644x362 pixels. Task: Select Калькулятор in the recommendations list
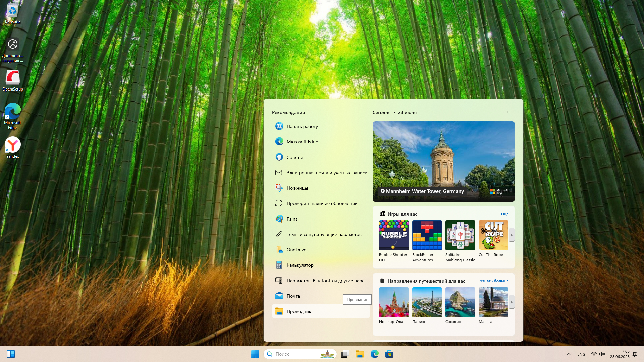tap(300, 265)
